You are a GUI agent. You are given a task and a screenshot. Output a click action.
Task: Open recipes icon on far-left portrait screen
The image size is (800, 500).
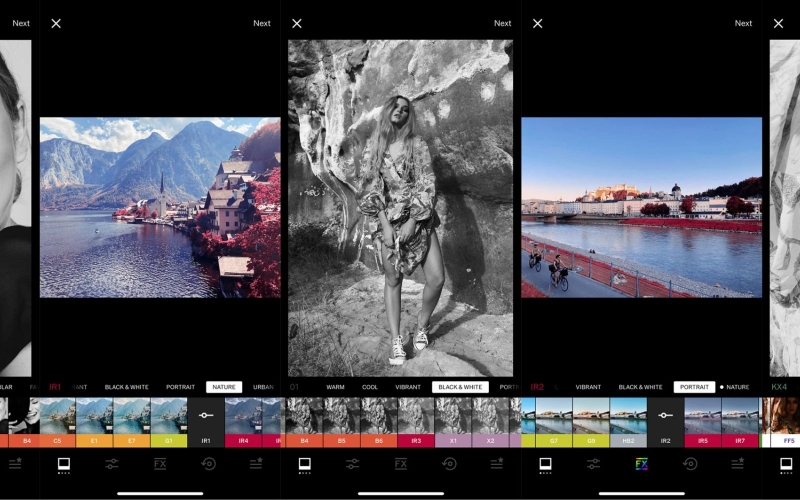(15, 463)
